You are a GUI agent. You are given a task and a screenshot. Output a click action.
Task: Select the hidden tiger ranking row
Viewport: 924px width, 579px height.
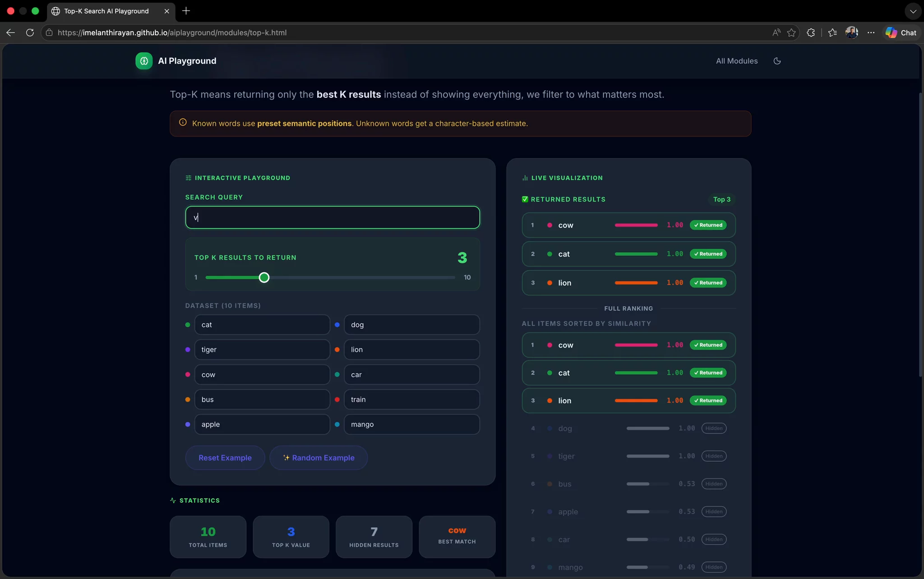coord(628,456)
